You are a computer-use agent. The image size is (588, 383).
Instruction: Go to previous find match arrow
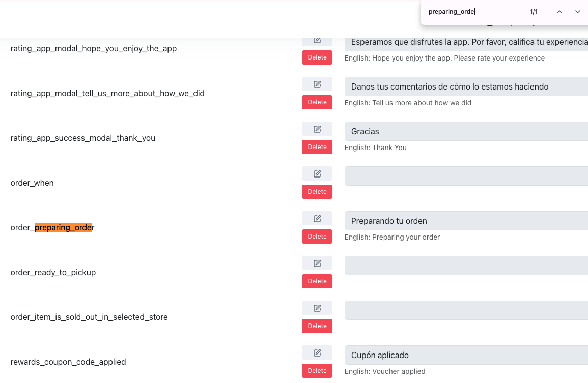click(x=559, y=12)
